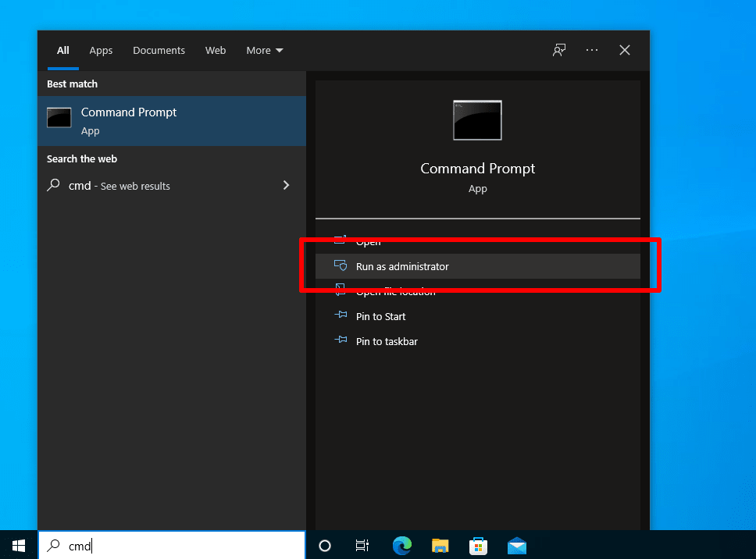
Task: Select Command Prompt best match result
Action: click(x=172, y=121)
